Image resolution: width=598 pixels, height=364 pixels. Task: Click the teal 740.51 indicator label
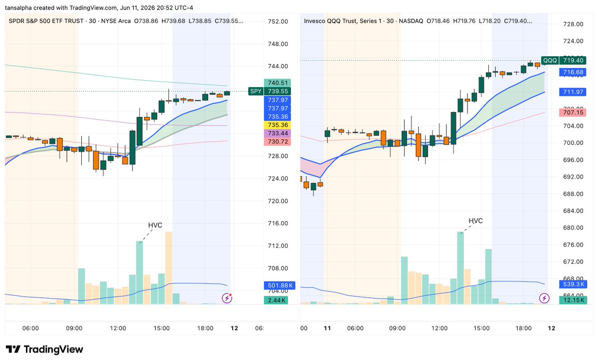pos(278,83)
